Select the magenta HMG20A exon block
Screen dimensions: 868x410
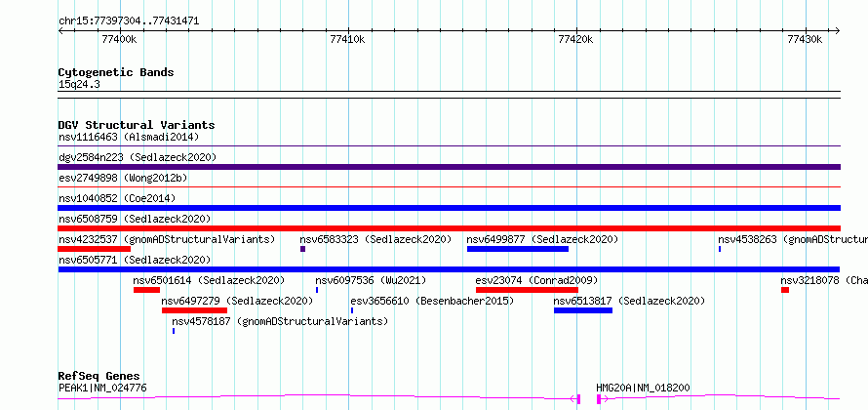point(599,399)
